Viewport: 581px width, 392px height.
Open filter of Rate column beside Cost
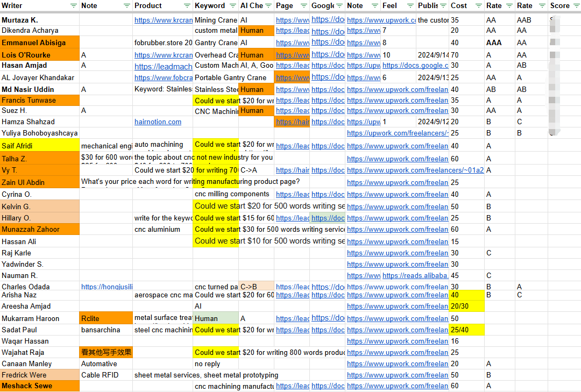(509, 5)
